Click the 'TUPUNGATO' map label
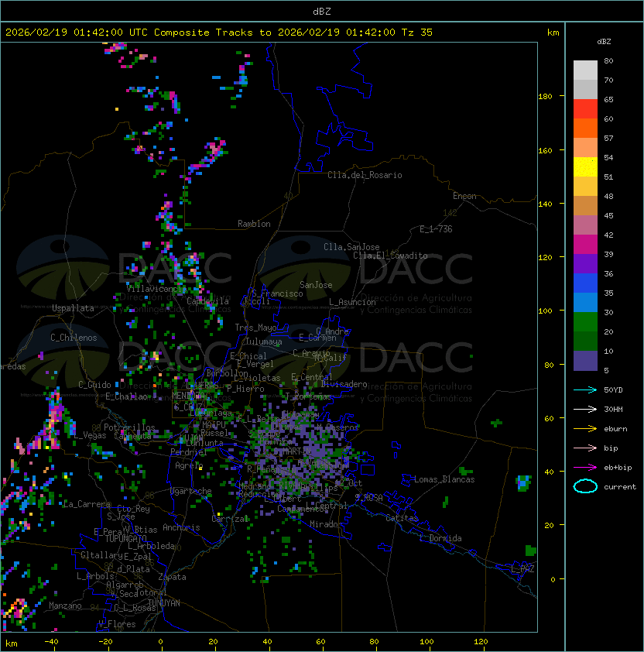 pyautogui.click(x=125, y=538)
